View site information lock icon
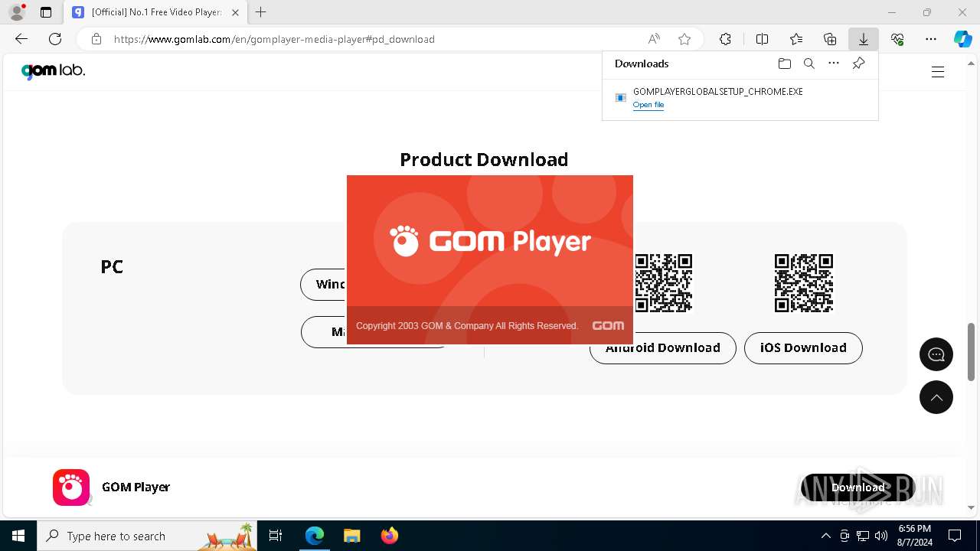The image size is (980, 551). coord(96,39)
